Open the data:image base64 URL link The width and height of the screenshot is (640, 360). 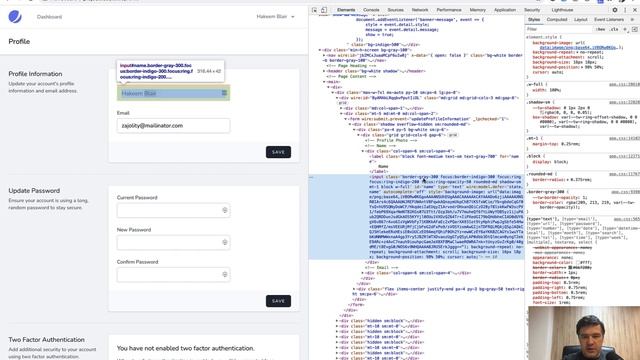pos(578,48)
